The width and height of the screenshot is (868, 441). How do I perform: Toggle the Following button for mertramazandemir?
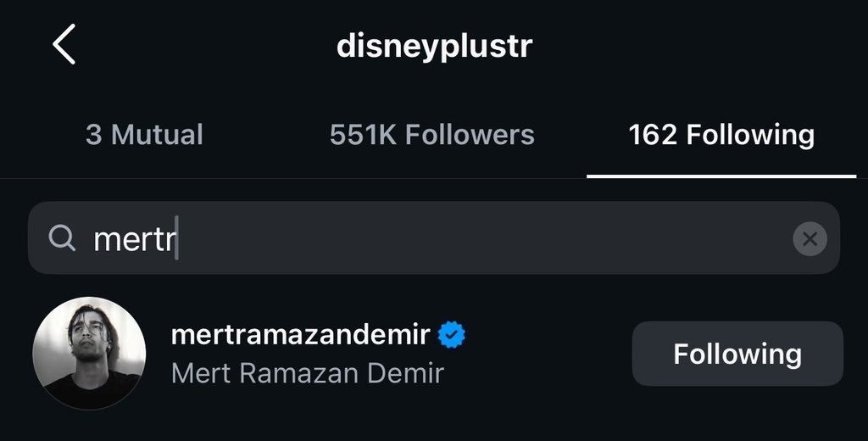tap(737, 354)
